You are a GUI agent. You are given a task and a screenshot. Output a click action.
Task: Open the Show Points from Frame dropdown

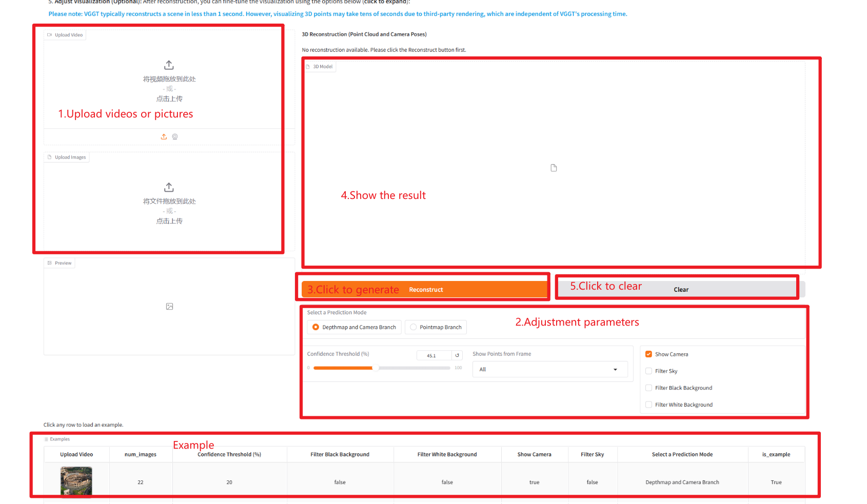pos(549,370)
